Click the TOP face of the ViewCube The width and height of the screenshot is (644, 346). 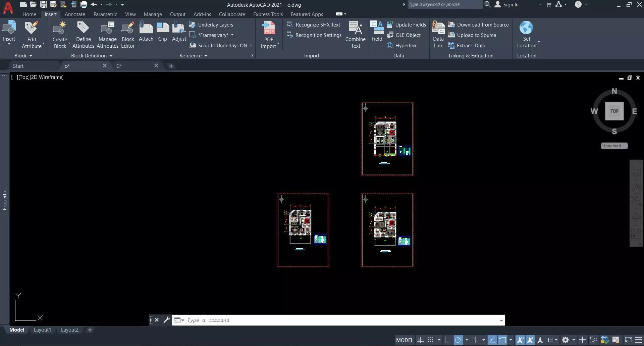point(614,111)
